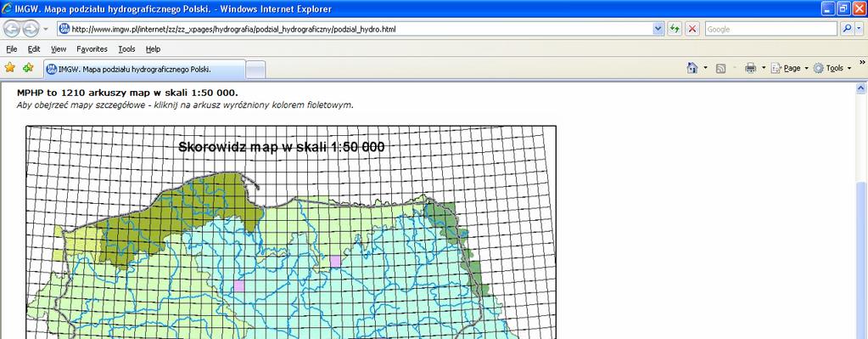
Task: Open the View menu
Action: [59, 49]
